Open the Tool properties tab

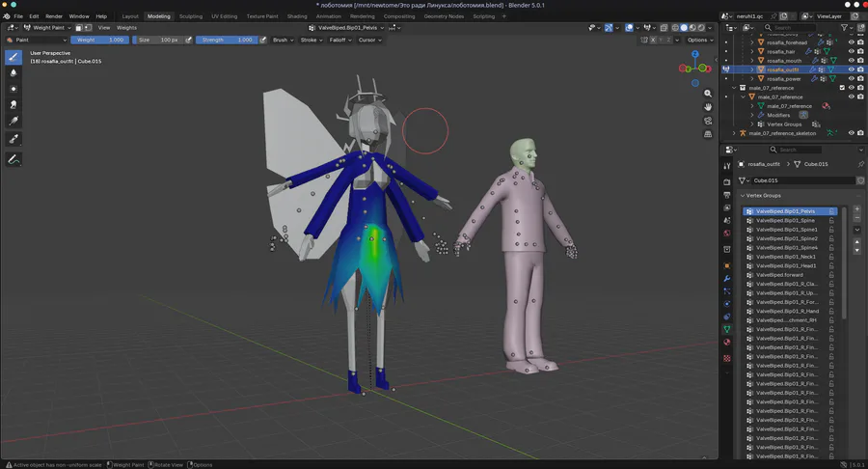point(727,166)
